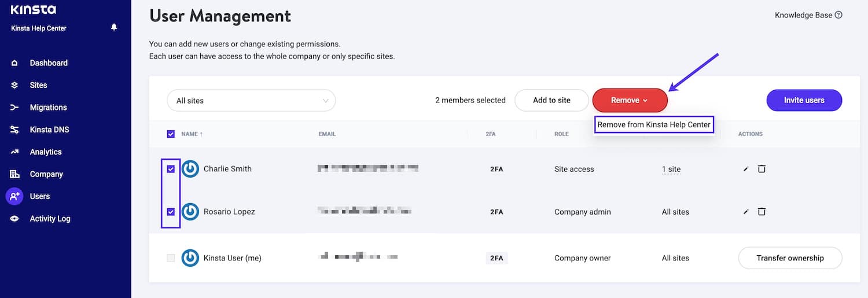
Task: Open the Knowledge Base help icon
Action: 838,15
